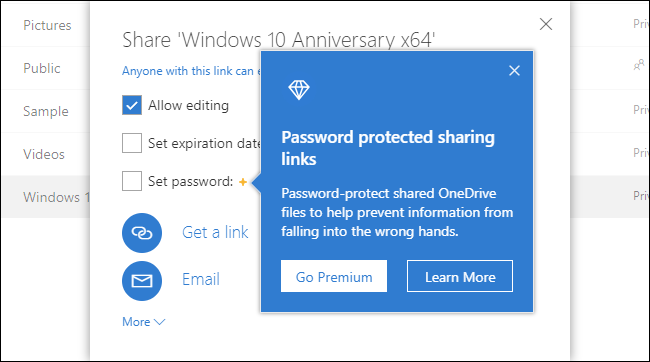Screen dimensions: 650x362
Task: Select the Get a link text
Action: click(x=215, y=232)
